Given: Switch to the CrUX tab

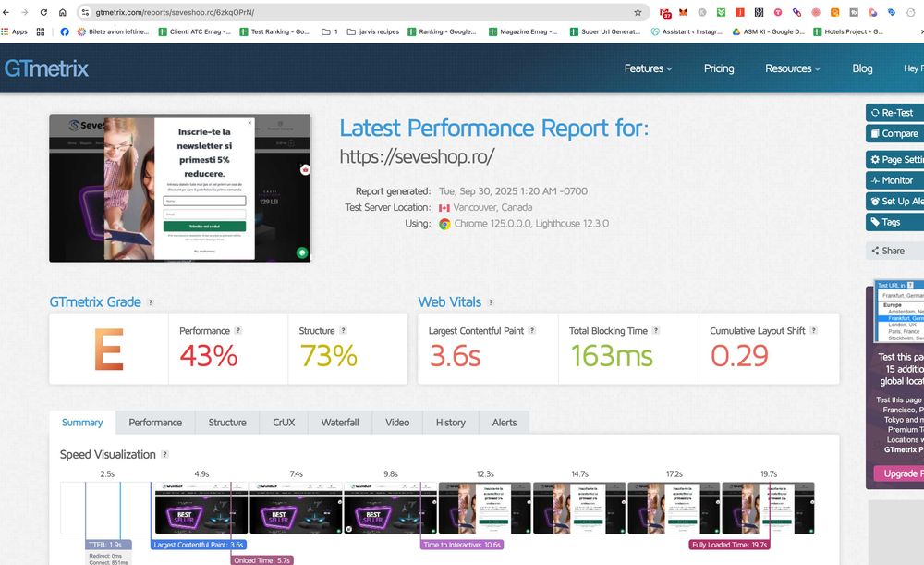Looking at the screenshot, I should [x=284, y=423].
